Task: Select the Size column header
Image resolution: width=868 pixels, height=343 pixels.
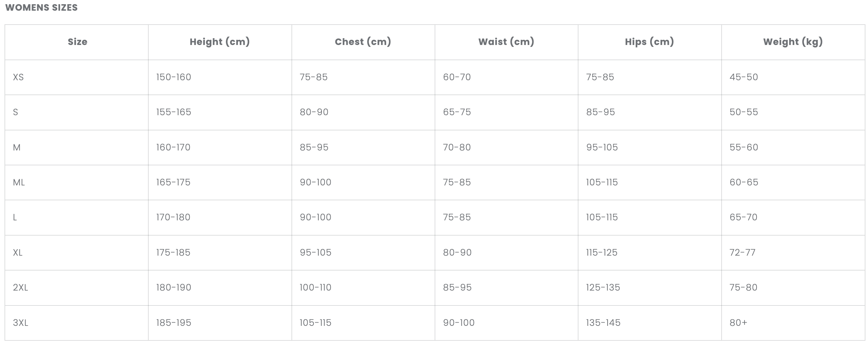Action: click(x=77, y=42)
